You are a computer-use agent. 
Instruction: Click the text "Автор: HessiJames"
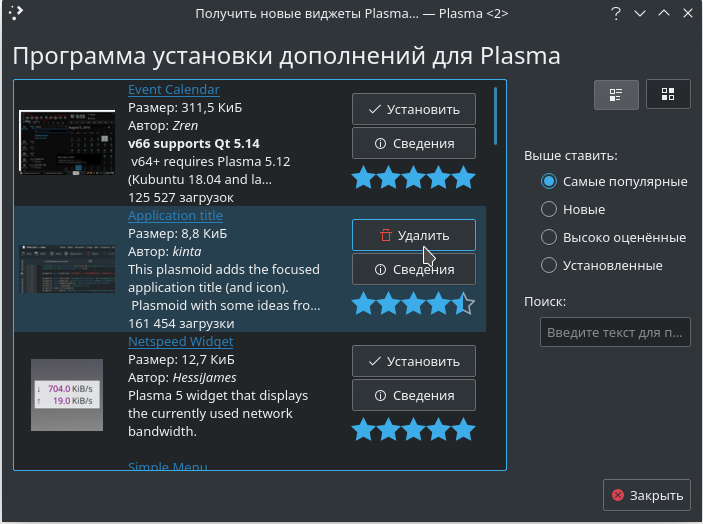pyautogui.click(x=182, y=377)
